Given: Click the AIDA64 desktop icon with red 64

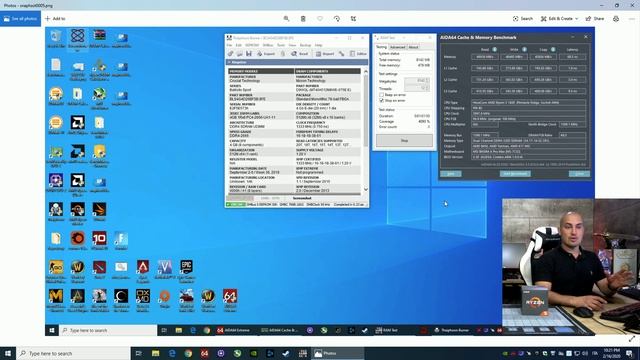Looking at the screenshot, I should [230, 300].
